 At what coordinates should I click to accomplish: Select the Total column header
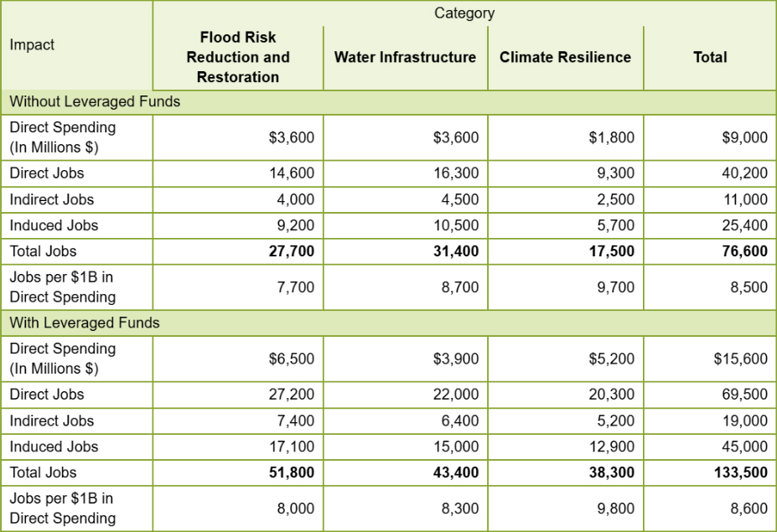(710, 58)
